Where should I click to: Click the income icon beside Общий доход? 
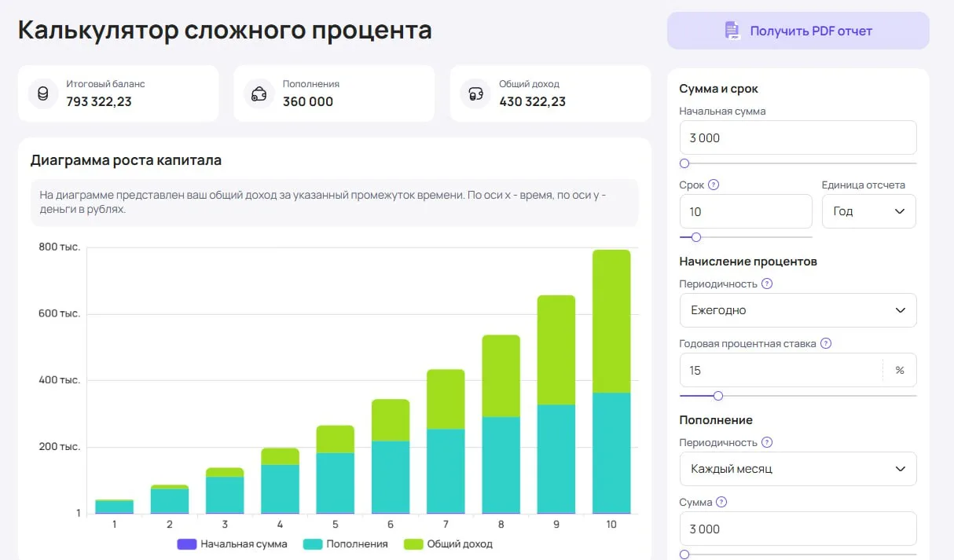click(475, 93)
